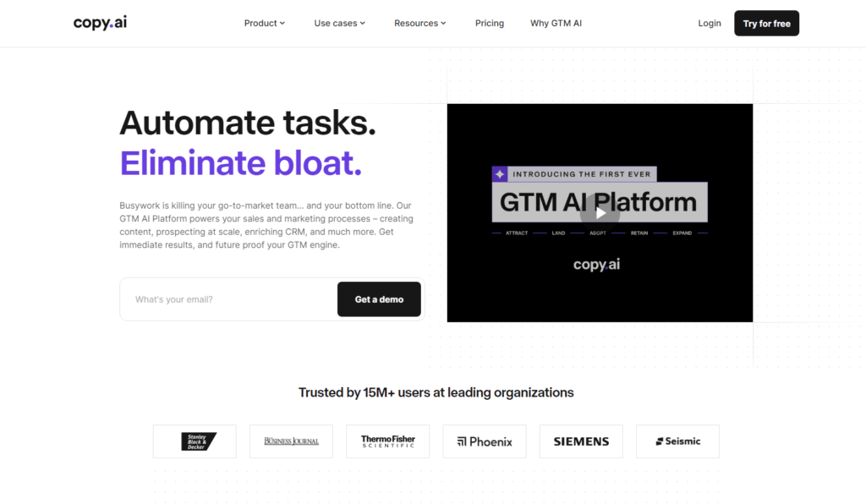Click the Seismic logo
This screenshot has height=504, width=866.
(677, 441)
